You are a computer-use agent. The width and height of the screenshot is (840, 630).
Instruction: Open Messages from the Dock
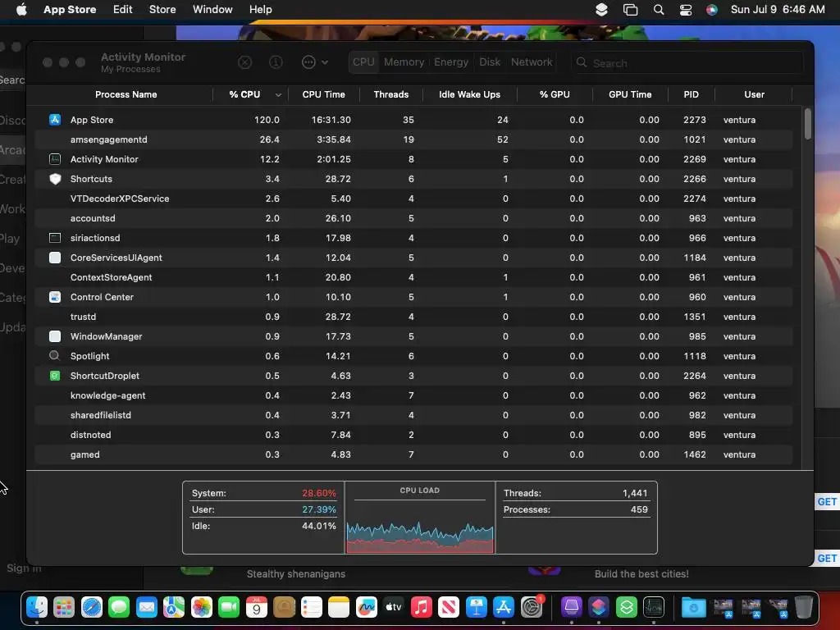tap(119, 607)
